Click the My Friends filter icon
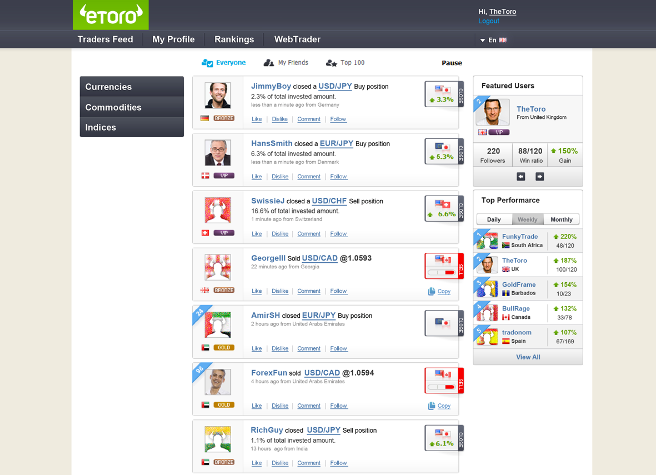 click(x=269, y=63)
